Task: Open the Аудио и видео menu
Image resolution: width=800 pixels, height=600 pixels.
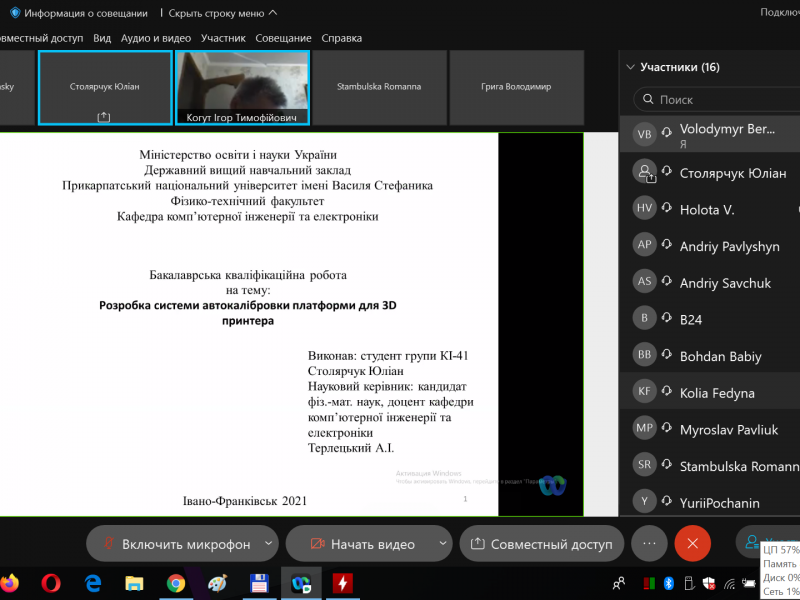Action: (155, 38)
